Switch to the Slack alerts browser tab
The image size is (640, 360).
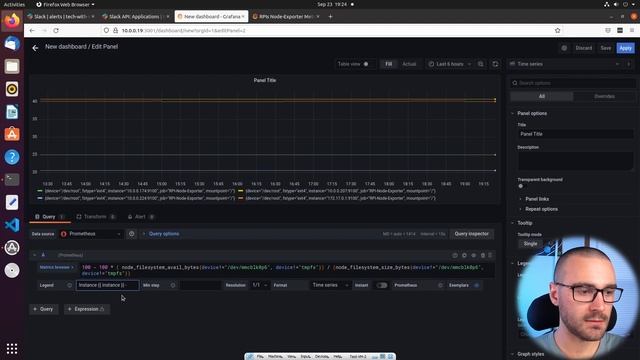coord(61,17)
